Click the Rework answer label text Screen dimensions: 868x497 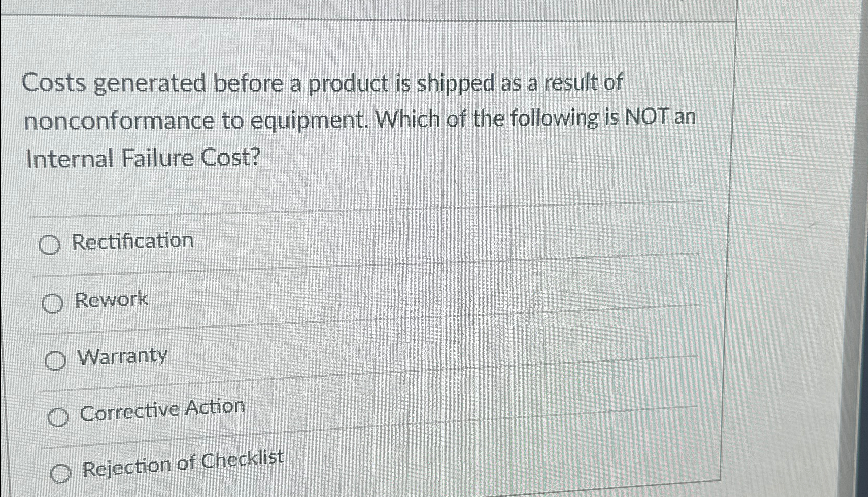tap(111, 299)
